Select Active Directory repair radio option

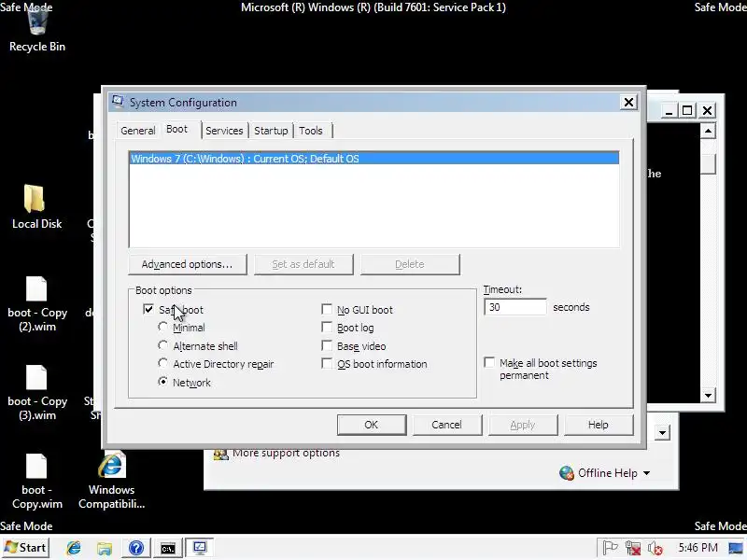(162, 363)
